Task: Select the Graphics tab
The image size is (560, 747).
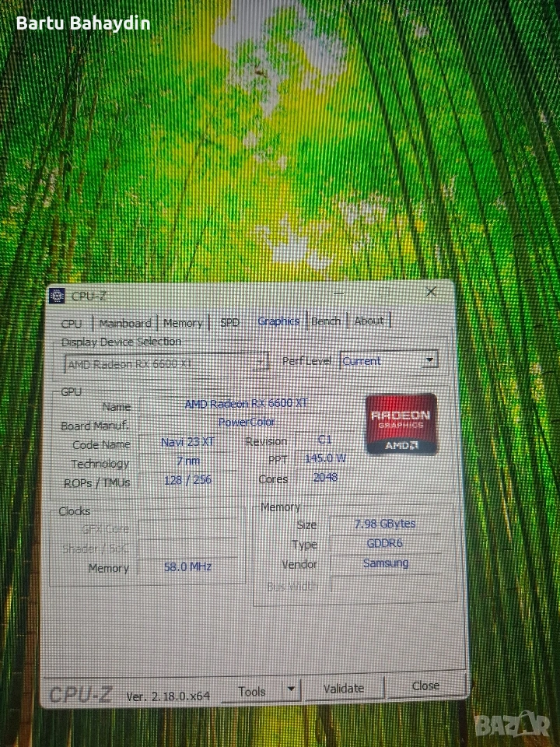Action: (278, 321)
